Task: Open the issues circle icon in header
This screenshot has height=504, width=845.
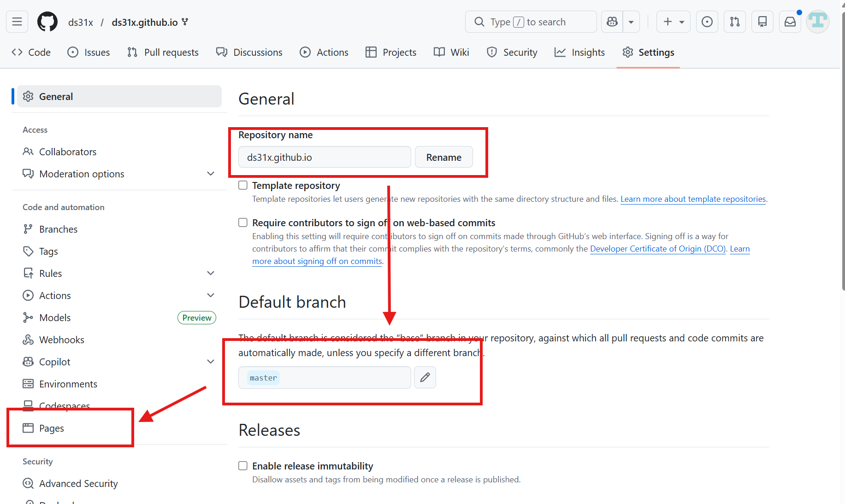Action: (x=707, y=22)
